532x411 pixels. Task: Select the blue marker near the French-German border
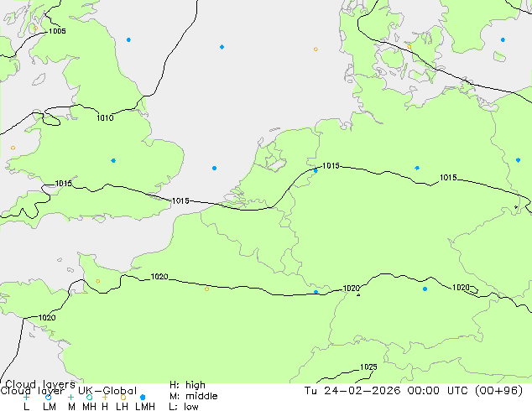pyautogui.click(x=316, y=292)
